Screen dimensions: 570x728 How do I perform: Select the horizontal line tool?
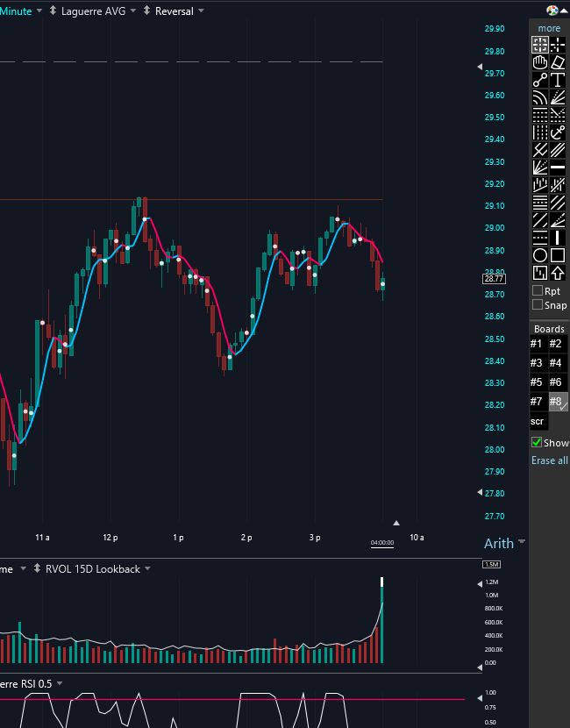point(556,167)
